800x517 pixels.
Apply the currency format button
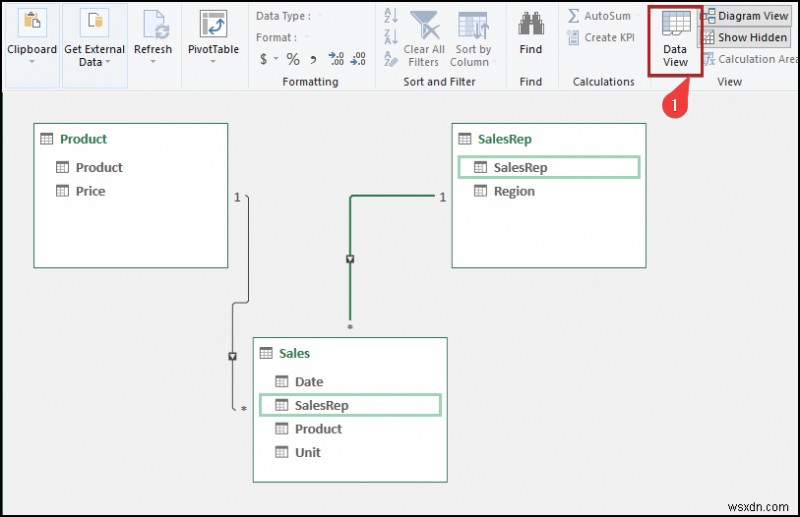(x=263, y=59)
